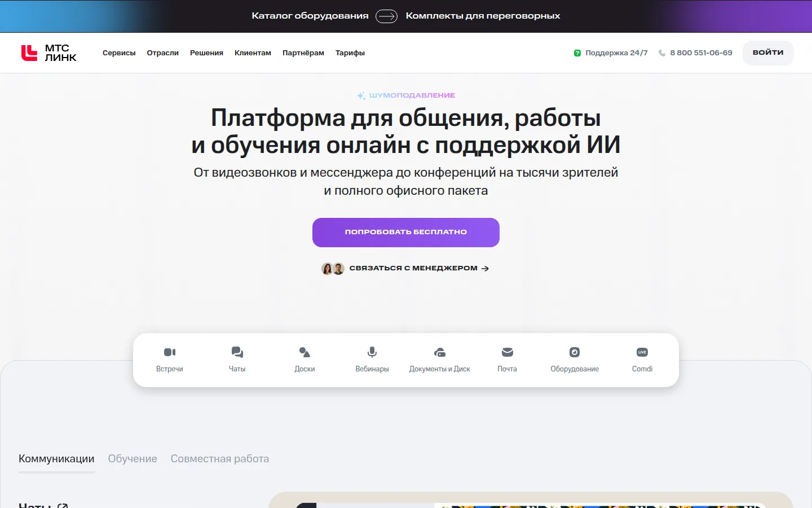Click the phone handset icon
The image size is (812, 508).
pyautogui.click(x=662, y=53)
